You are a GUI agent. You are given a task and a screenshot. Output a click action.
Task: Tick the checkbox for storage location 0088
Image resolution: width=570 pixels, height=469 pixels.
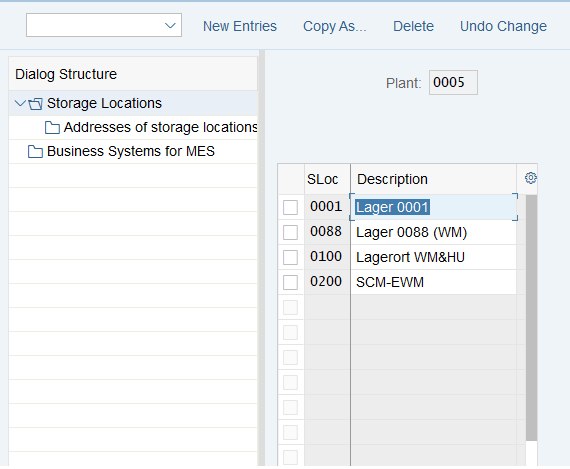point(290,232)
